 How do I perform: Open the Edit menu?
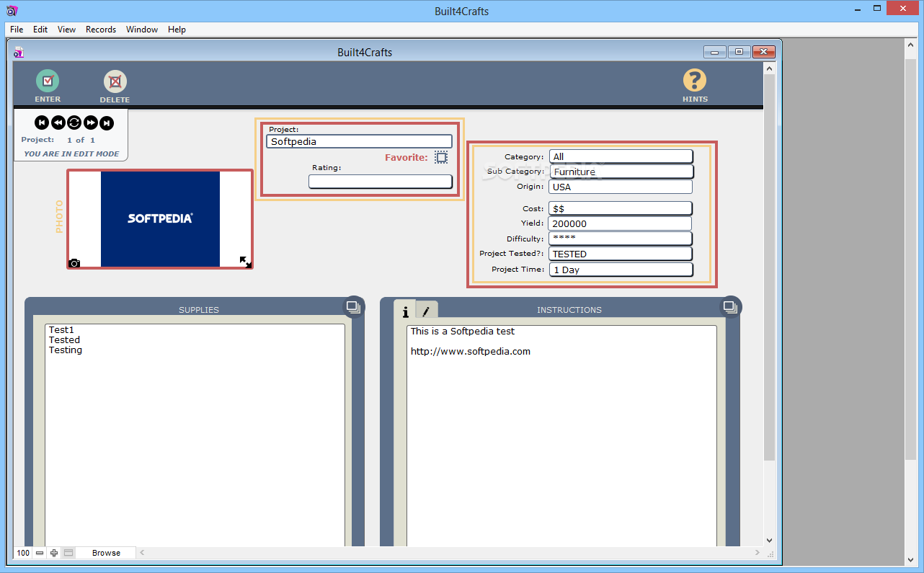40,30
